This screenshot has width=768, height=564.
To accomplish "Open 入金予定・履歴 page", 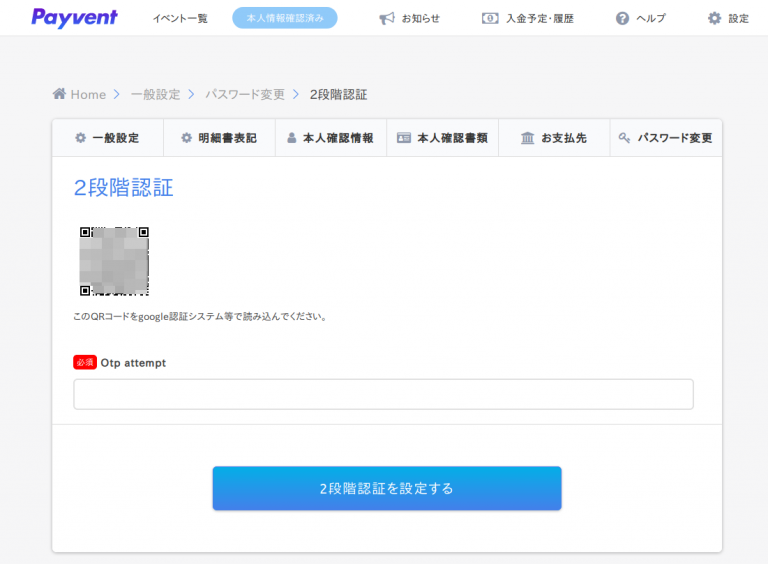I will (540, 19).
